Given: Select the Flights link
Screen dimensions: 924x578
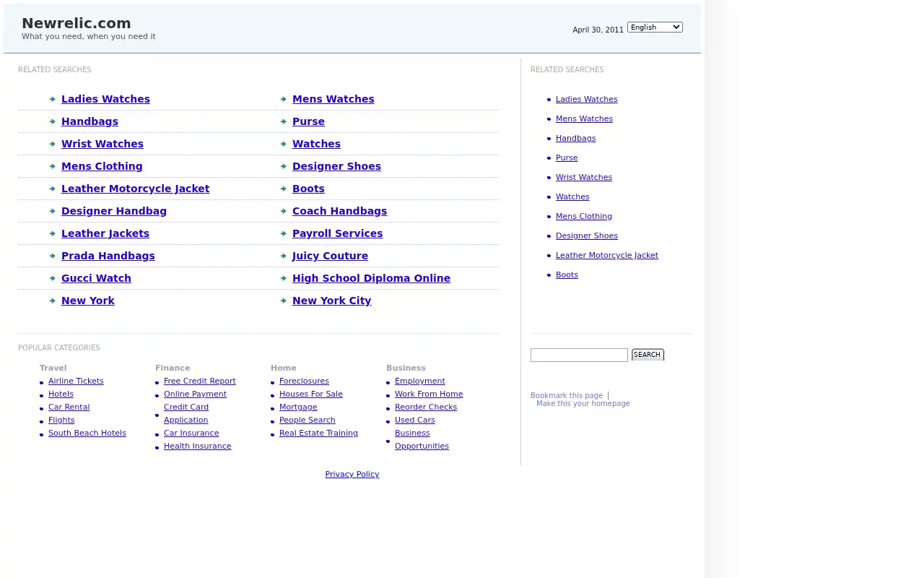Looking at the screenshot, I should (x=61, y=420).
